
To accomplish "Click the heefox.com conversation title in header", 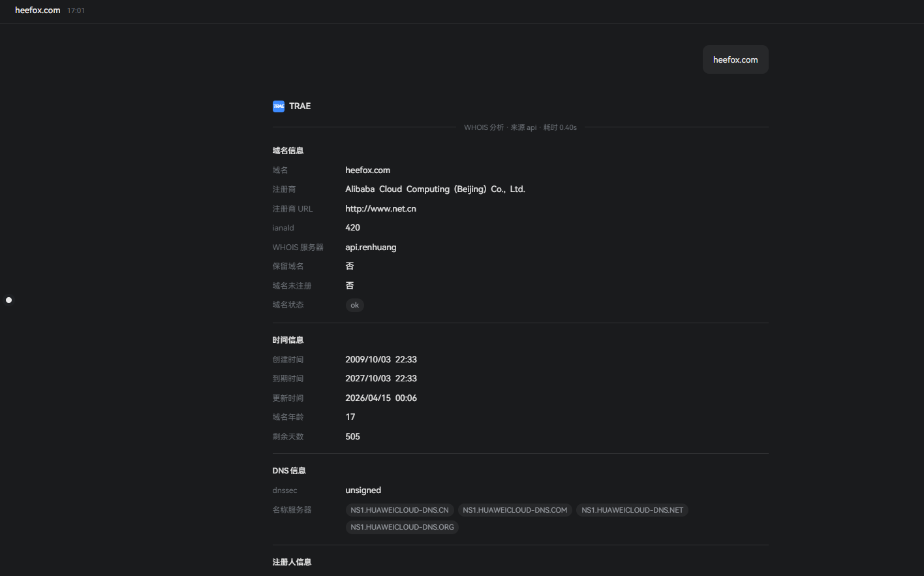I will point(38,10).
